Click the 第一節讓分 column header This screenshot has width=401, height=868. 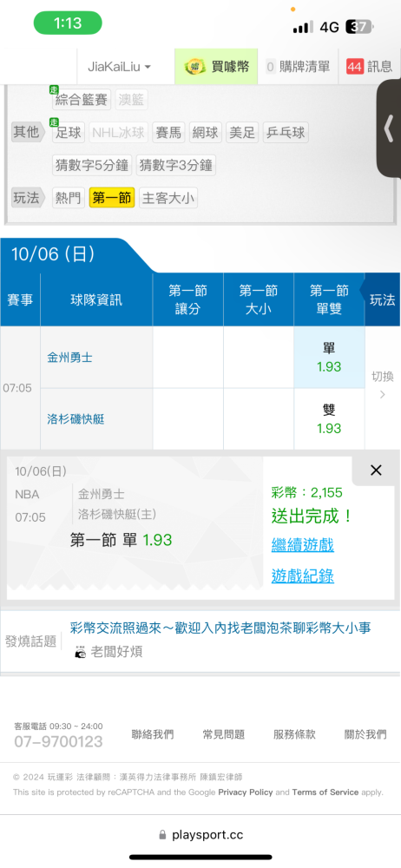pyautogui.click(x=187, y=300)
